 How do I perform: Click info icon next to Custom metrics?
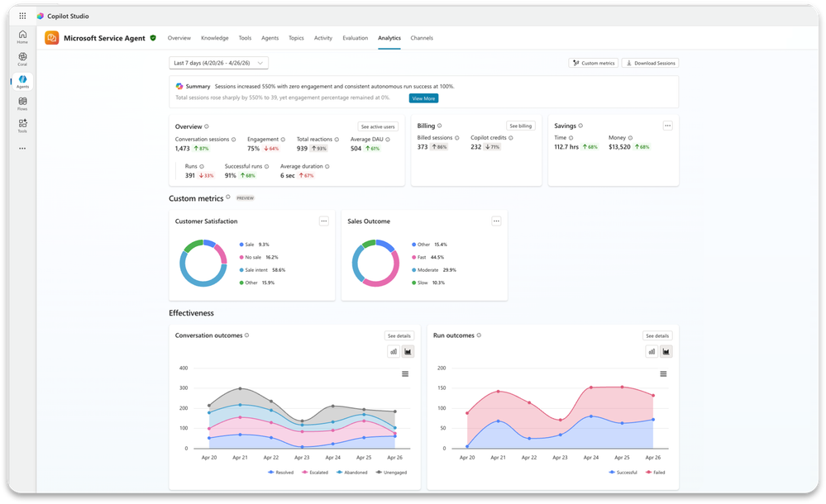click(x=228, y=197)
